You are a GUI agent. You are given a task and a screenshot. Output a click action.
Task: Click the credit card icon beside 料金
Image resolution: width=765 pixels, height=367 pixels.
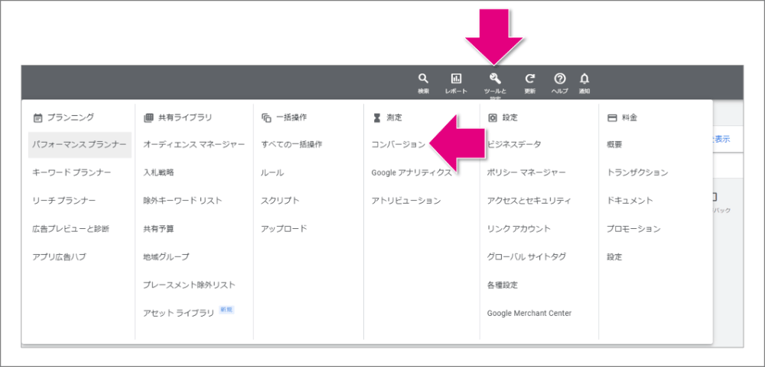(612, 117)
